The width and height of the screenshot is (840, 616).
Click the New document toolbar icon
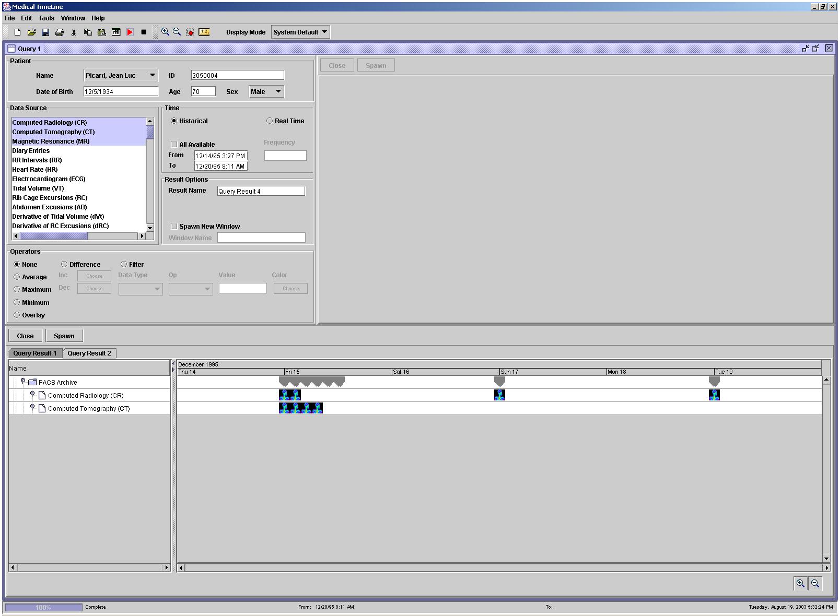[x=17, y=32]
